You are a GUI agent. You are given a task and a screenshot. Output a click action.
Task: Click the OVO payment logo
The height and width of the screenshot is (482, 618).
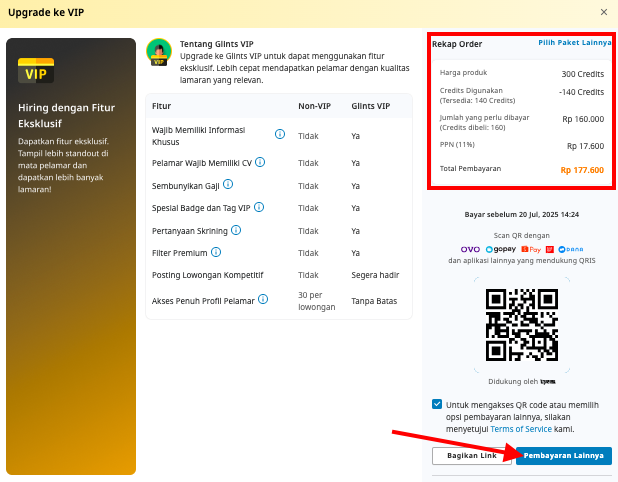pos(470,249)
